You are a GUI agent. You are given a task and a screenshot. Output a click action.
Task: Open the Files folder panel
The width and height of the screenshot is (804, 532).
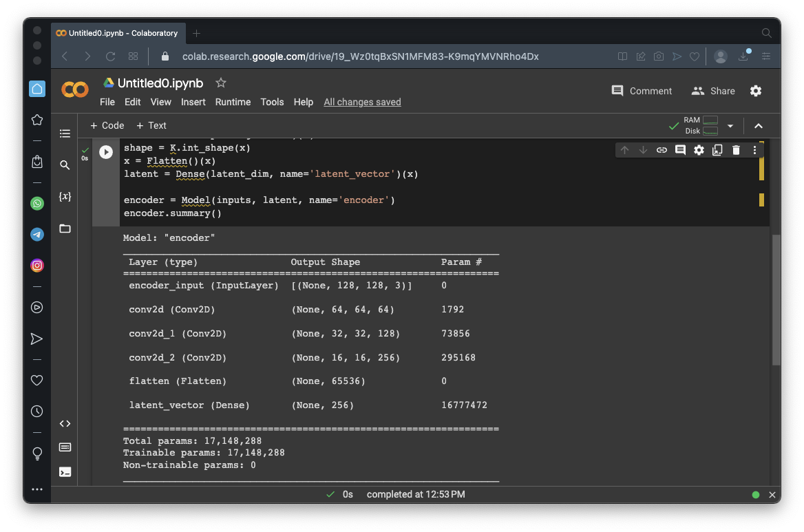65,228
